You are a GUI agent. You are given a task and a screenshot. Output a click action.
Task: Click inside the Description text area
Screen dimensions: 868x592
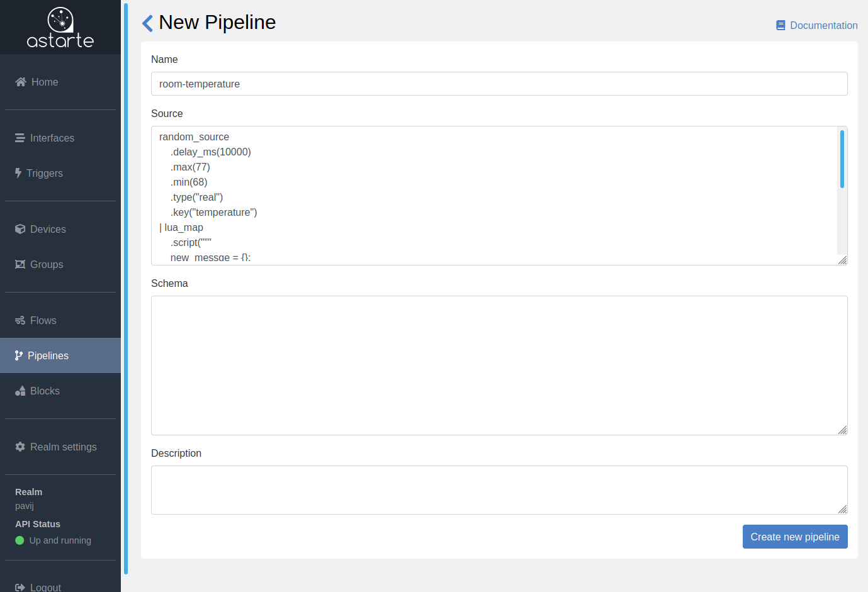499,490
